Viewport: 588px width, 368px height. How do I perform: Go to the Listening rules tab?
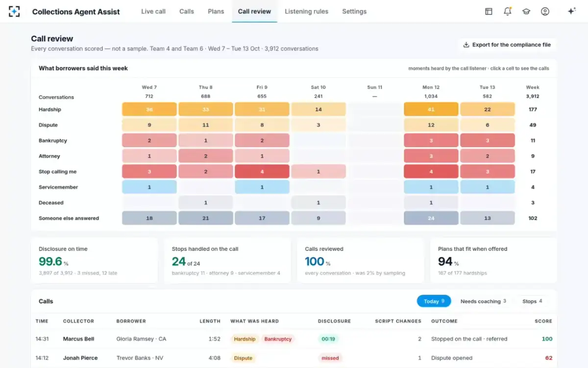307,11
